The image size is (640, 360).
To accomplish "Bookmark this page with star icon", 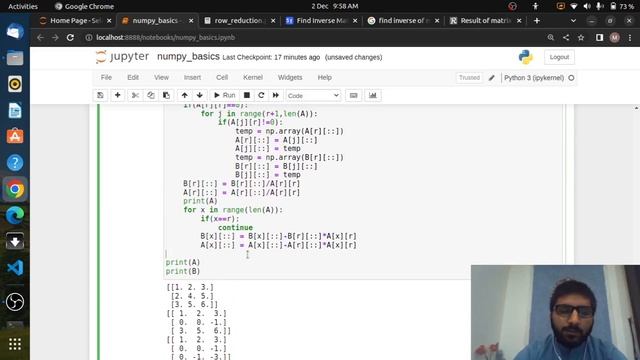I will (581, 38).
